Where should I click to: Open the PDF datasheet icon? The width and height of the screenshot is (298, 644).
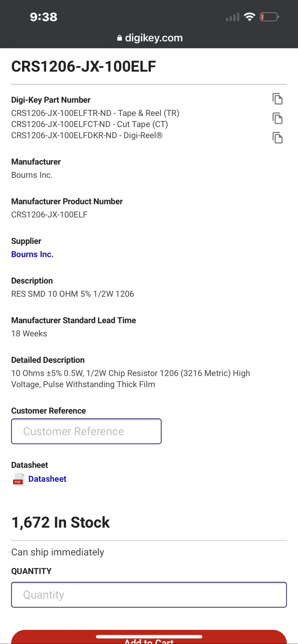click(x=18, y=480)
